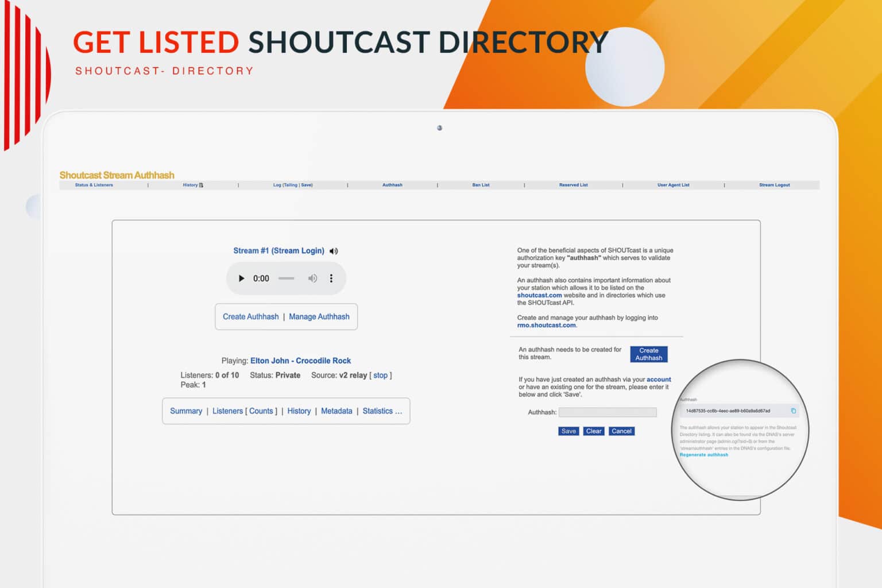Stop the v2 relay source stream
This screenshot has height=588, width=882.
point(380,375)
